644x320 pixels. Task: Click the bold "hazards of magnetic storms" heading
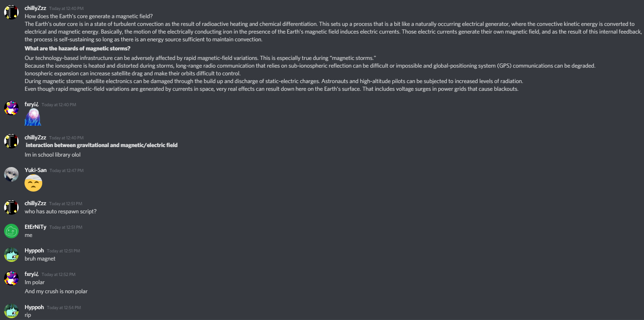point(78,49)
